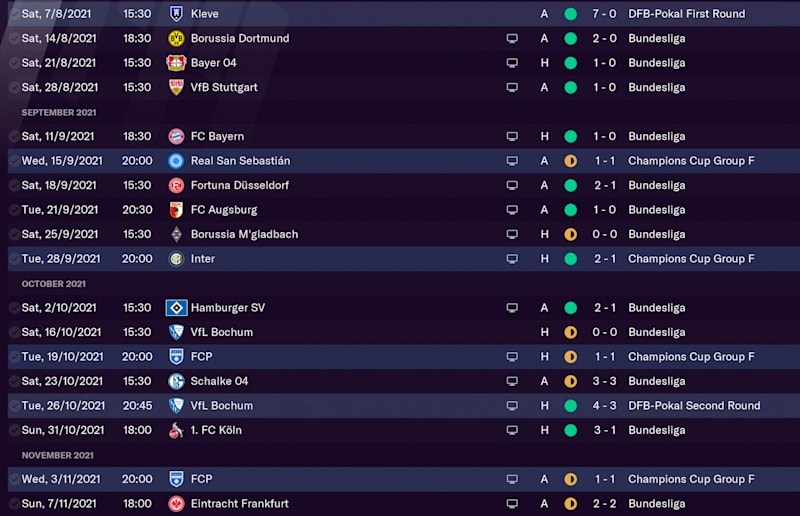The width and height of the screenshot is (800, 516).
Task: Open the Fortuna Düsseldorf team link
Action: (x=239, y=185)
